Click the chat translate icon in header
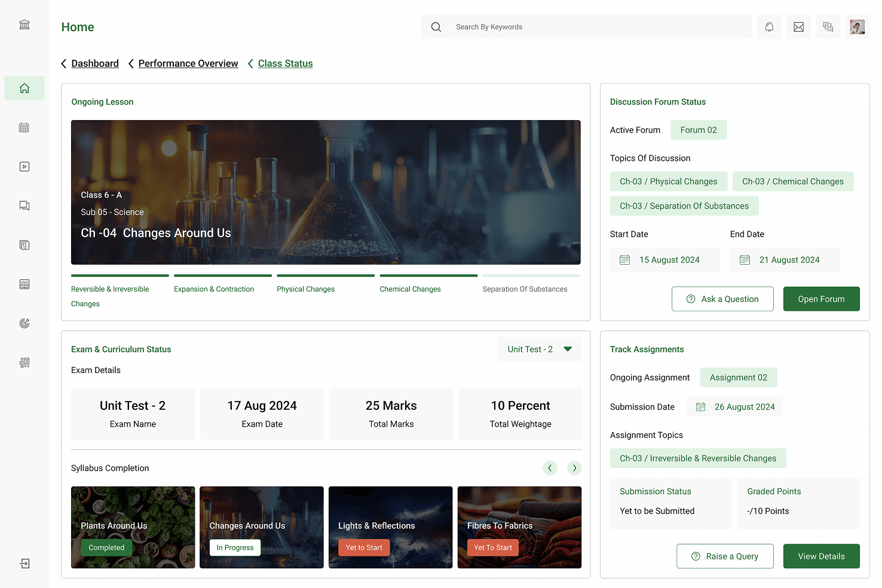Viewport: 882px width, 588px height. [828, 27]
